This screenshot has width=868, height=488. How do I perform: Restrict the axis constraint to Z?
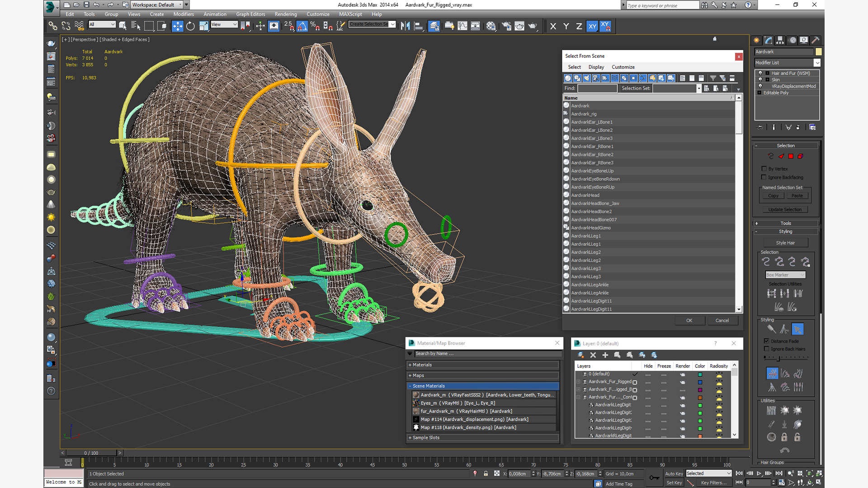click(x=579, y=26)
